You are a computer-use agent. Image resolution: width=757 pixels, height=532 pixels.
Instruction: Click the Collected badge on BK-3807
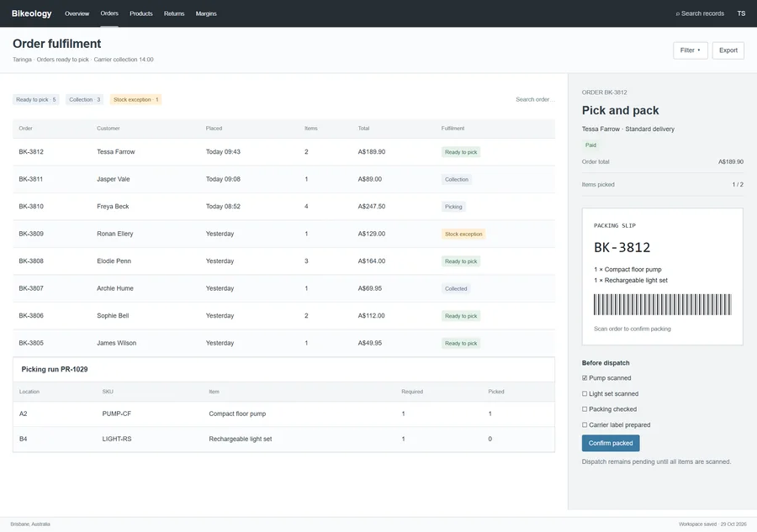point(456,288)
